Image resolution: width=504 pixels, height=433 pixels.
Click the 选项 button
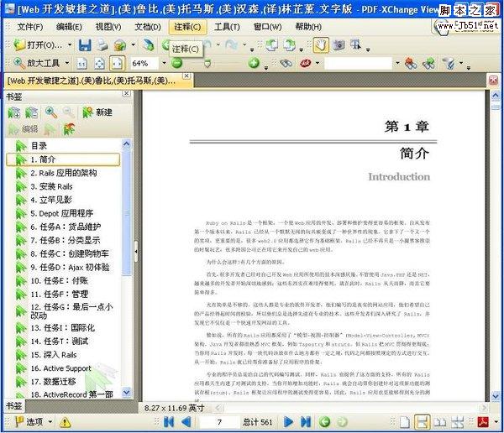tap(29, 421)
